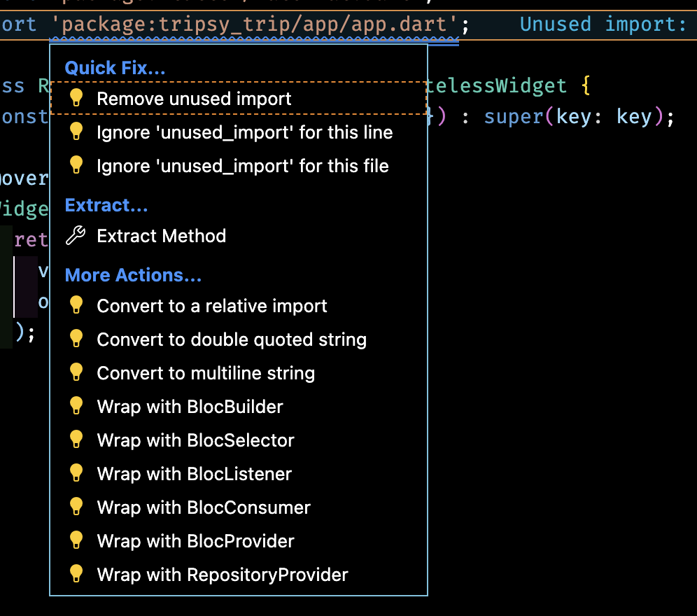Screen dimensions: 697x616
Task: Click the More Actions section header
Action: pyautogui.click(x=132, y=274)
